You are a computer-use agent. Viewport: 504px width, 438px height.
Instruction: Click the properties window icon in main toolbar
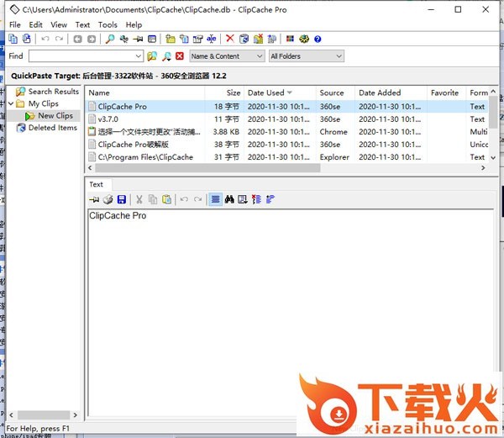point(152,39)
